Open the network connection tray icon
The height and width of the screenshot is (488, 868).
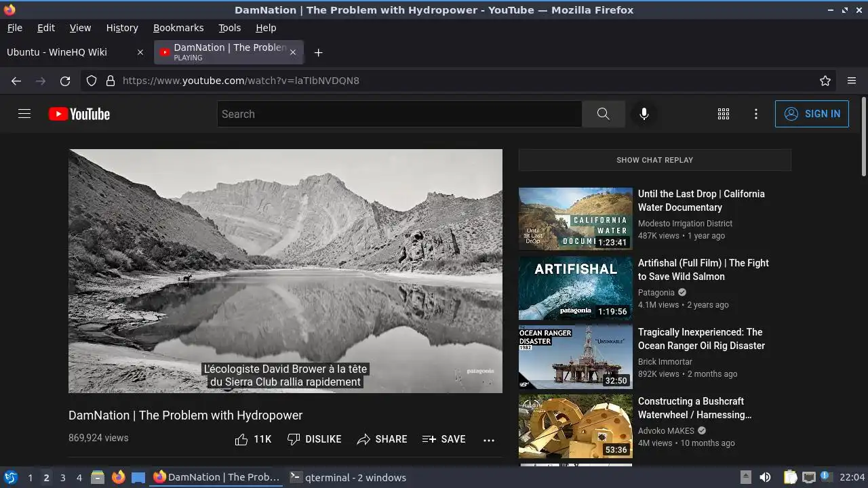tap(808, 477)
